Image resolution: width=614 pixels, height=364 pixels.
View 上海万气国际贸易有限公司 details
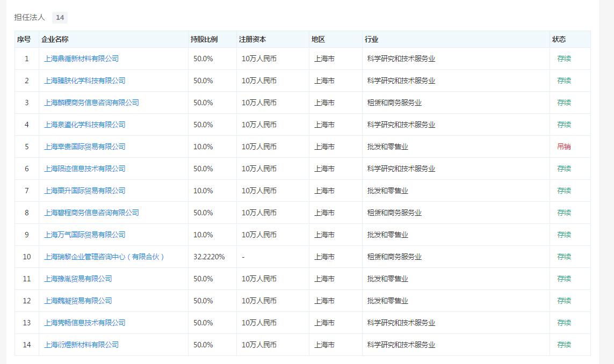click(x=84, y=235)
